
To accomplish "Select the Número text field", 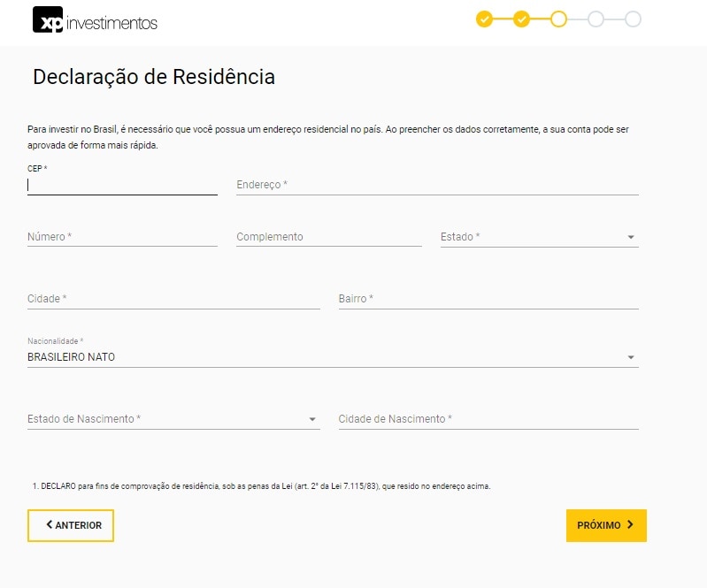I will pos(122,237).
